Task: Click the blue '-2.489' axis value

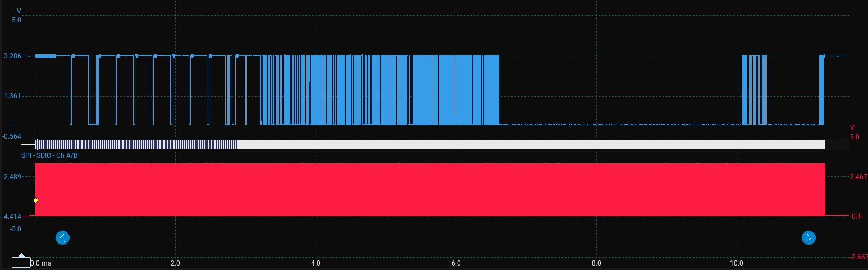Action: click(x=11, y=177)
